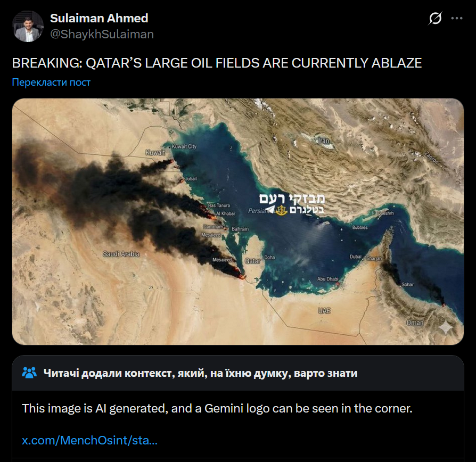Open the x.com/MenchOsint source link

coord(89,441)
